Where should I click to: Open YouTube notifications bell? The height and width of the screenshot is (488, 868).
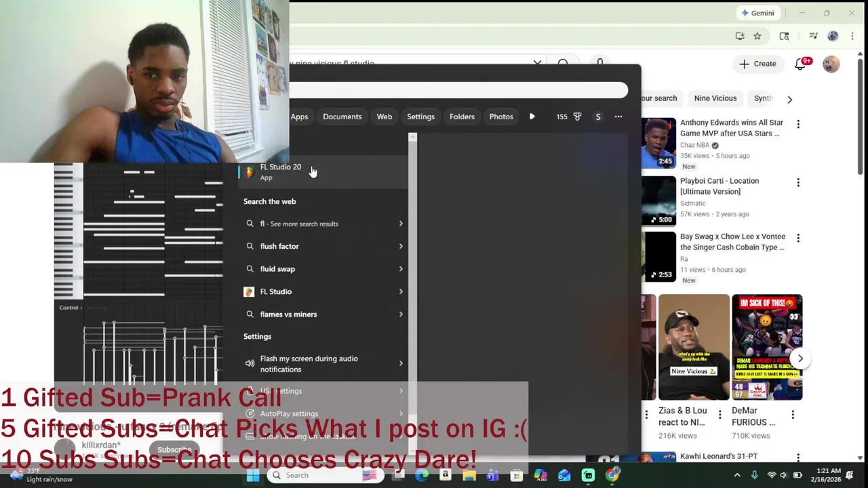click(x=801, y=64)
